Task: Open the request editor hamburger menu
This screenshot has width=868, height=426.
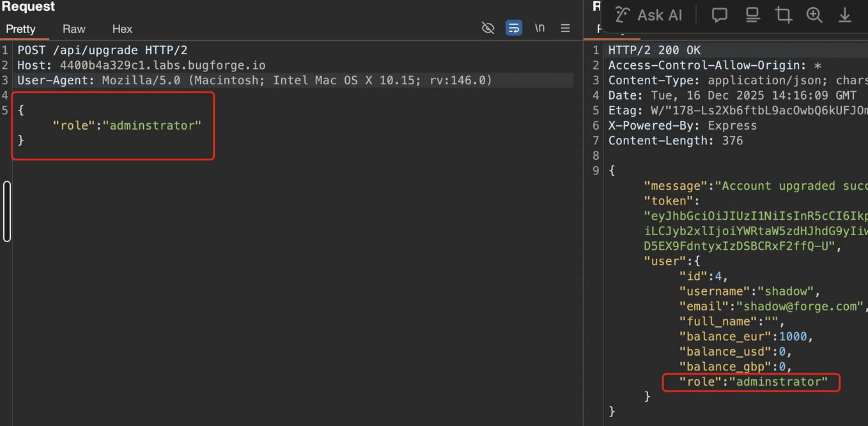Action: point(566,28)
